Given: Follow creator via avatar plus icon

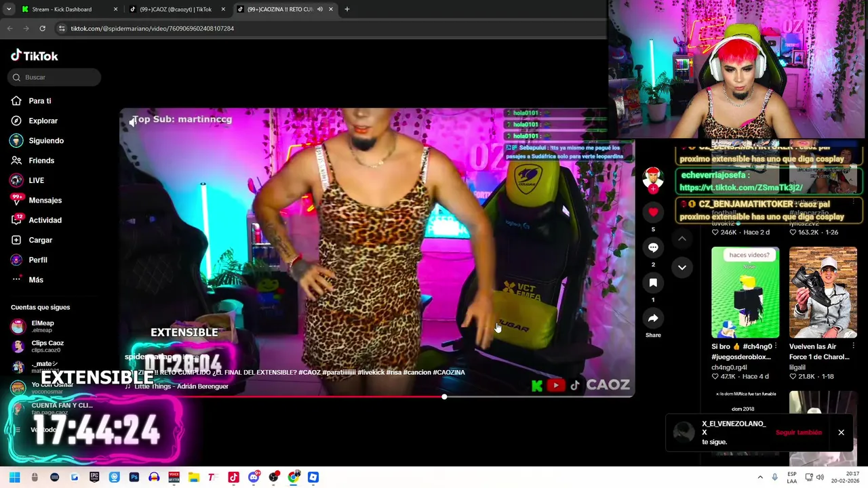Looking at the screenshot, I should 653,190.
